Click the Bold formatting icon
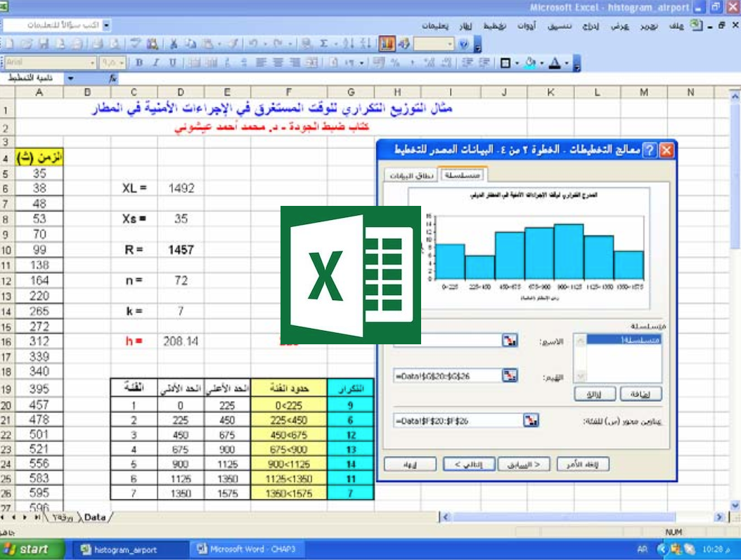741x560 pixels. click(139, 63)
